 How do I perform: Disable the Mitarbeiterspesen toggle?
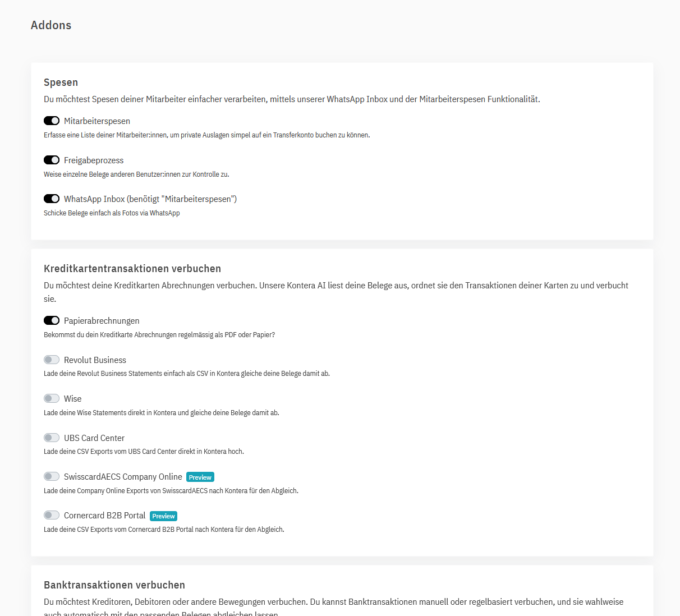click(52, 121)
